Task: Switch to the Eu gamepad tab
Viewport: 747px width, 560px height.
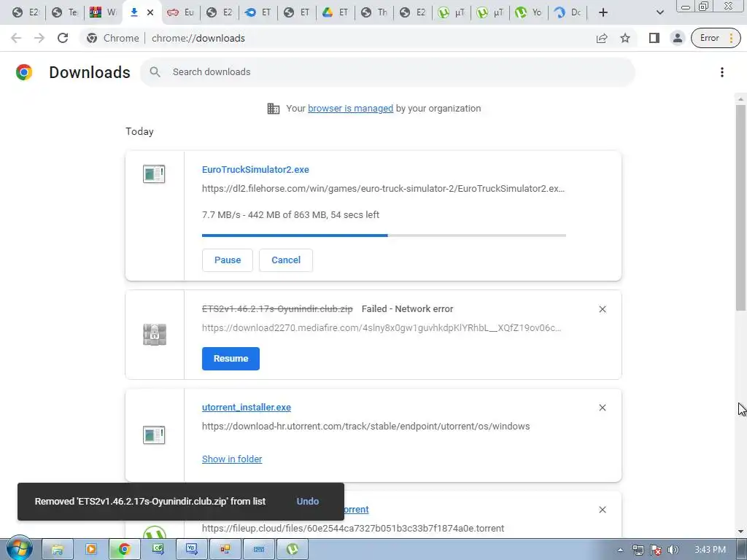Action: pos(181,12)
